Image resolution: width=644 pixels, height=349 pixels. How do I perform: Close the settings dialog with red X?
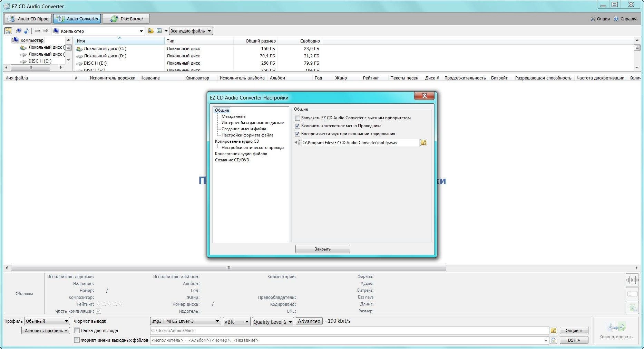click(x=424, y=96)
